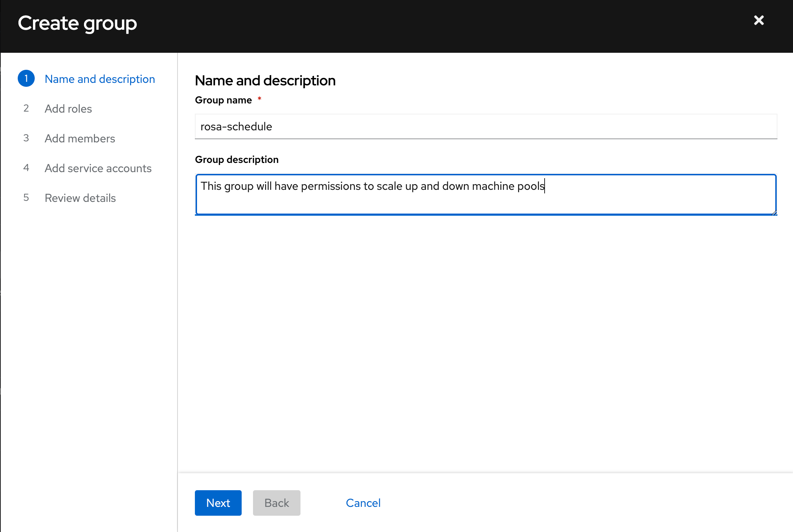
Task: Jump to the Review details step
Action: click(80, 198)
